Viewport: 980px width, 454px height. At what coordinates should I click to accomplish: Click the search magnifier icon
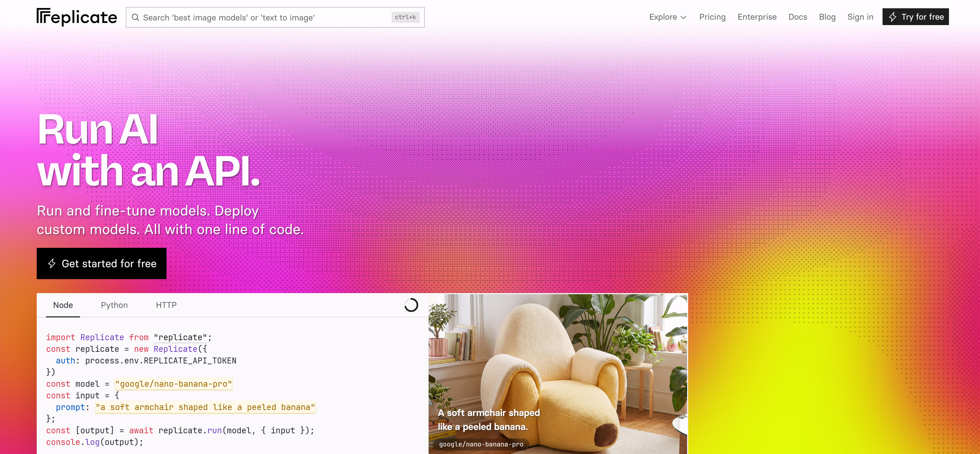[135, 18]
